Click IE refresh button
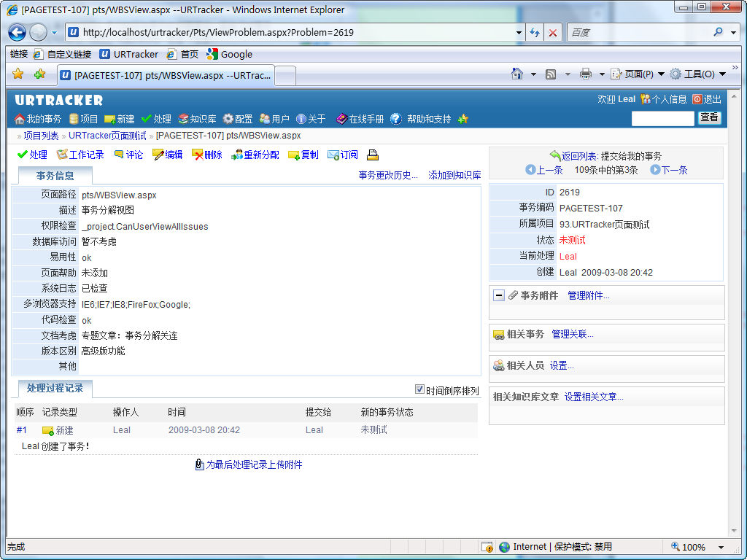Viewport: 747px width, 560px height. 535,32
